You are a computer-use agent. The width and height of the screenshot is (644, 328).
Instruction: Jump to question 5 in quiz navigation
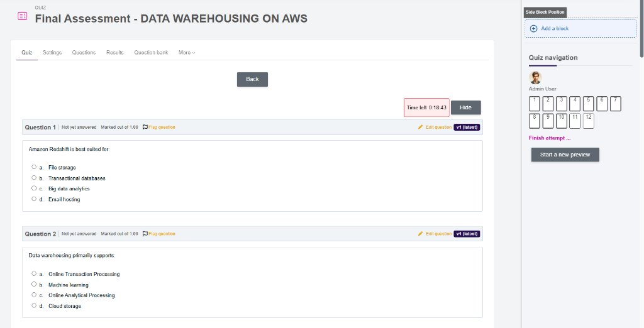(x=589, y=104)
